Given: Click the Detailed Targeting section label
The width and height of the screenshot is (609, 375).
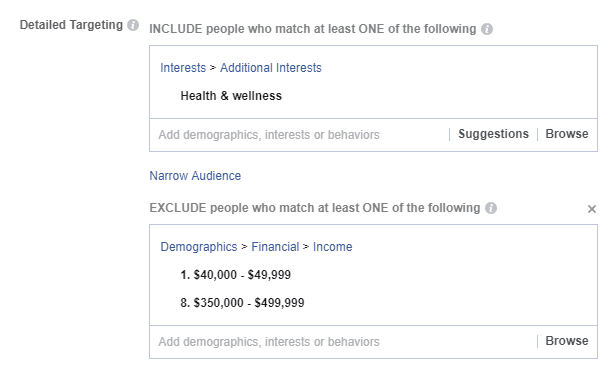Looking at the screenshot, I should (x=71, y=25).
